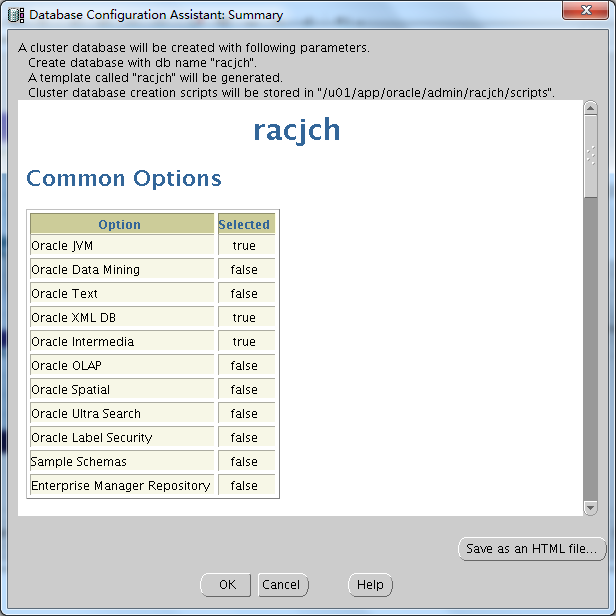Click the scrollbar up arrow
The image size is (616, 616).
[590, 108]
